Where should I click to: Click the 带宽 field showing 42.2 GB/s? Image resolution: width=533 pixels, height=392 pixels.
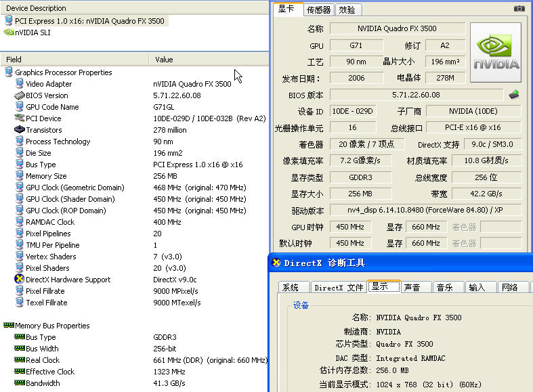point(486,194)
